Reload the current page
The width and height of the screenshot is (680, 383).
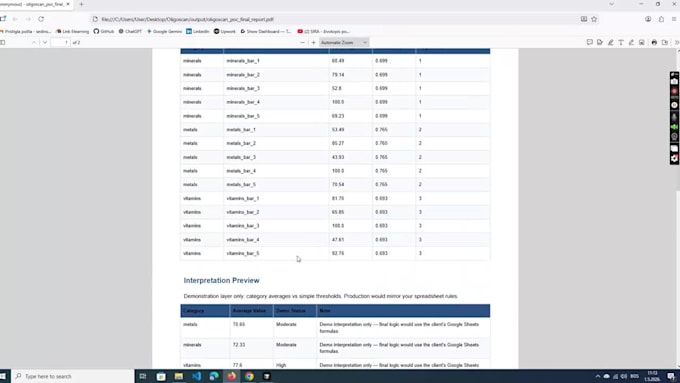[41, 19]
